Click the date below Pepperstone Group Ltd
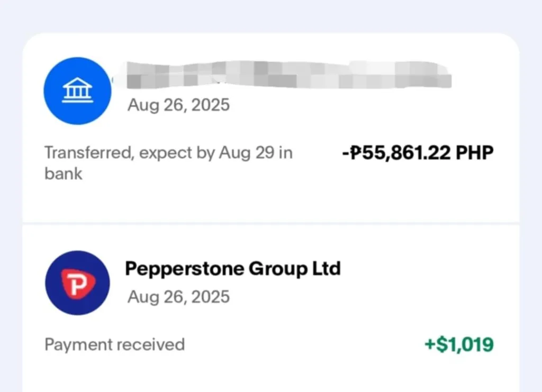 tap(178, 296)
